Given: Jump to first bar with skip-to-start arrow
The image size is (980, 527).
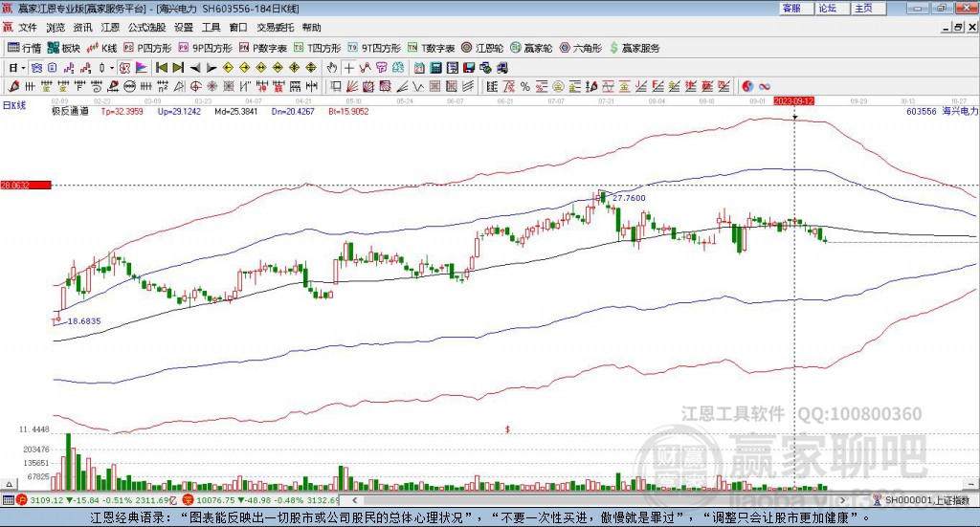Looking at the screenshot, I should 162,68.
